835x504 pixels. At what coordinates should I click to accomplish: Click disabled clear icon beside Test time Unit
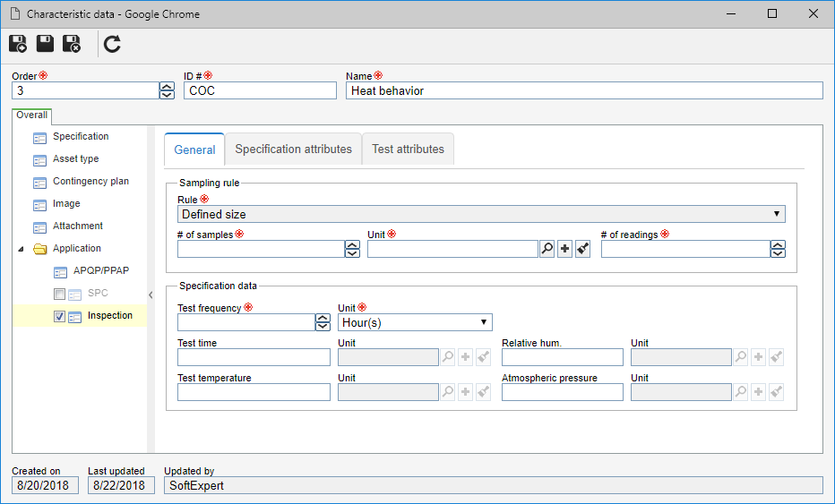tap(484, 357)
